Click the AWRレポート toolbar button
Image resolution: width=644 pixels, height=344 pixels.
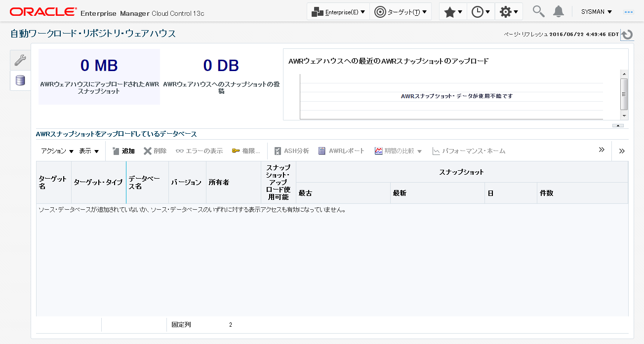click(x=341, y=151)
